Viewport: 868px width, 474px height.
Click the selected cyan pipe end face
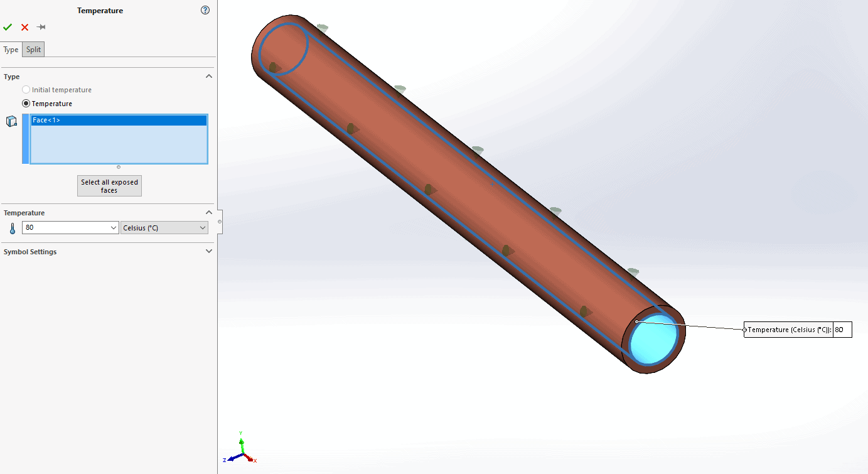[653, 340]
